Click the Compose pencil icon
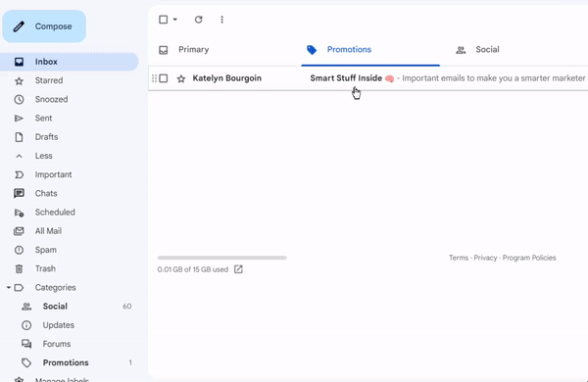This screenshot has width=588, height=382. (19, 26)
